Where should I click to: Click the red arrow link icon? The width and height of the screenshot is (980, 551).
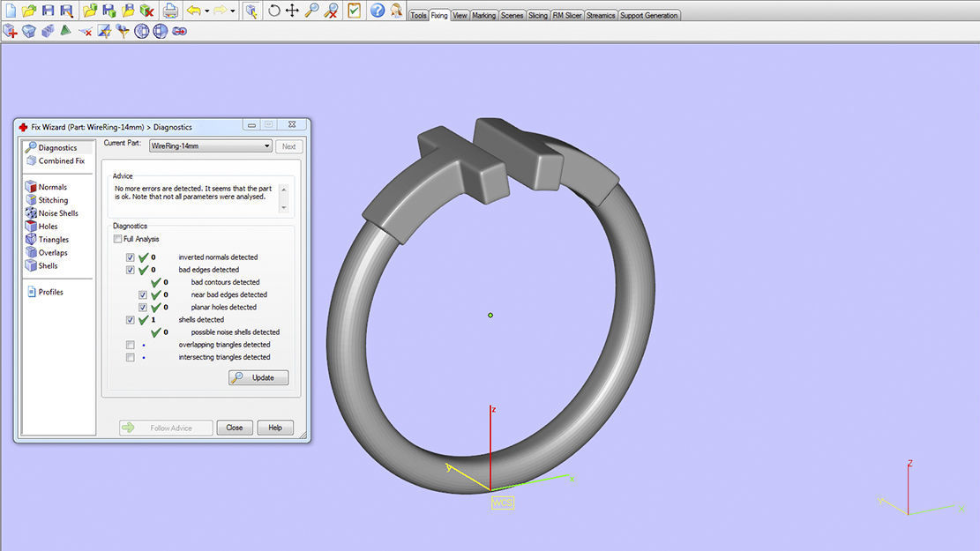point(179,31)
